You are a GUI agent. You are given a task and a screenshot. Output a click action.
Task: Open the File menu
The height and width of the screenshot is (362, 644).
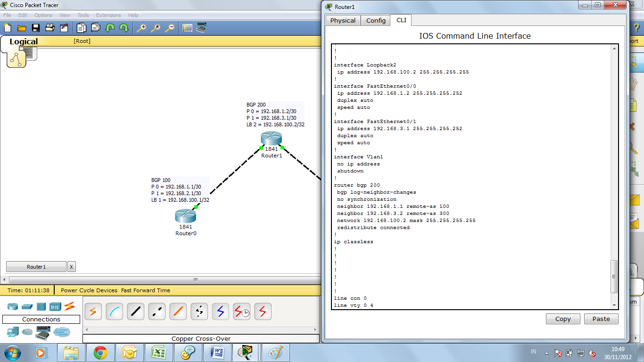7,15
